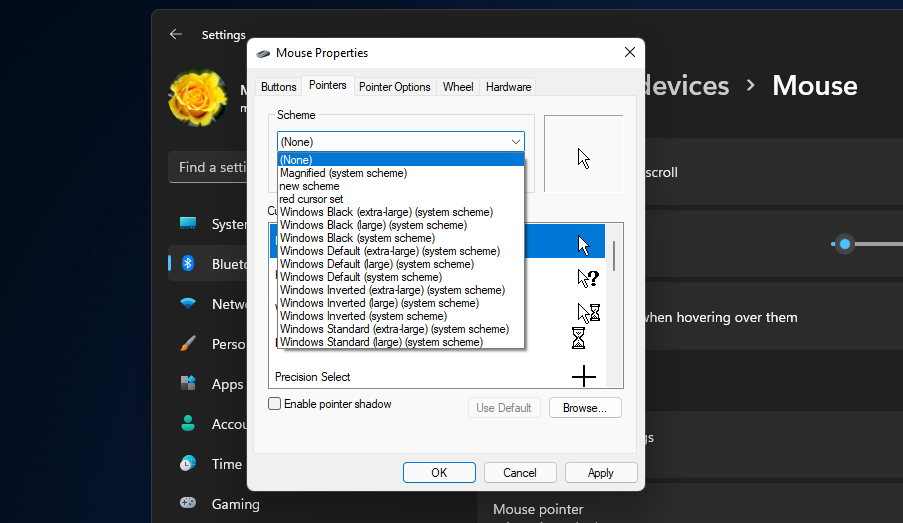This screenshot has width=903, height=523.
Task: Click the Apps icon in sidebar
Action: [x=188, y=384]
